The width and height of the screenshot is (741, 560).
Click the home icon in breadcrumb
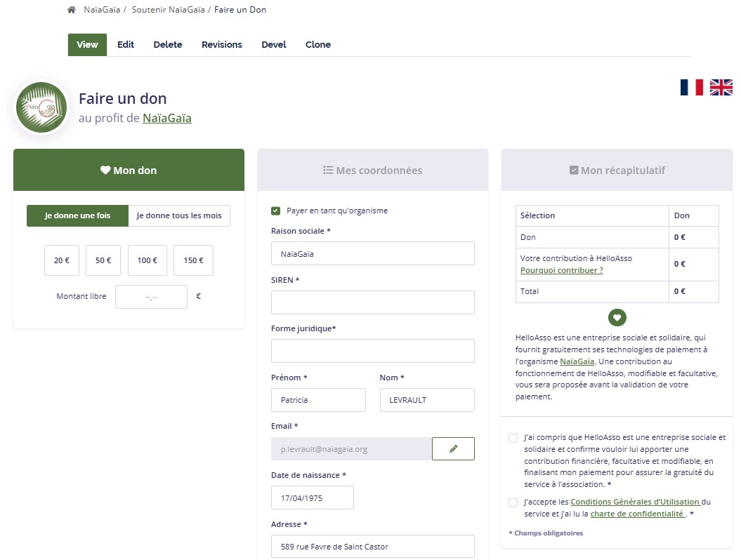pyautogui.click(x=72, y=10)
